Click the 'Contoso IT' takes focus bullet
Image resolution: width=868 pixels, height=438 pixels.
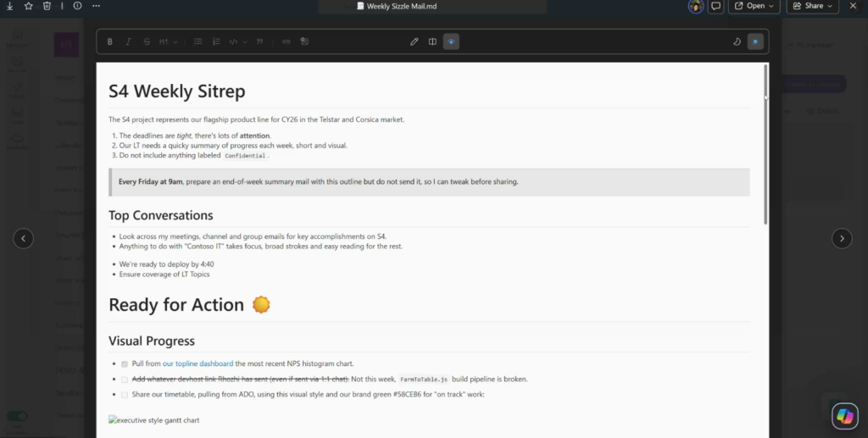click(261, 246)
